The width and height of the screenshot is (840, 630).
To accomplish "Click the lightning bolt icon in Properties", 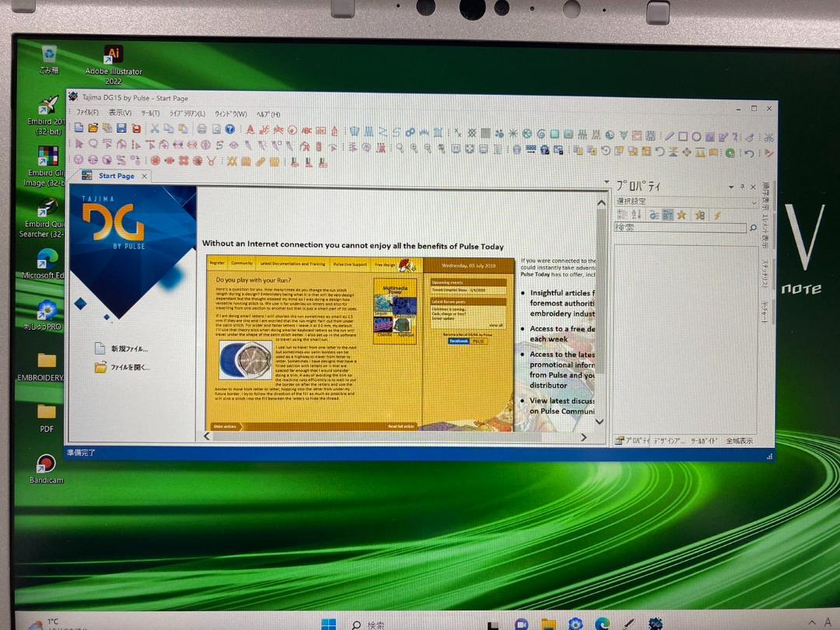I will point(717,215).
